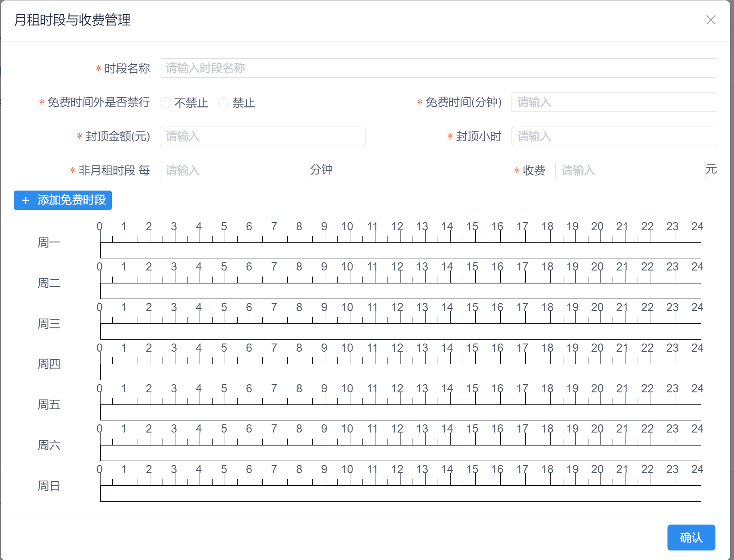Click the 周三 row label
The width and height of the screenshot is (734, 560).
49,324
